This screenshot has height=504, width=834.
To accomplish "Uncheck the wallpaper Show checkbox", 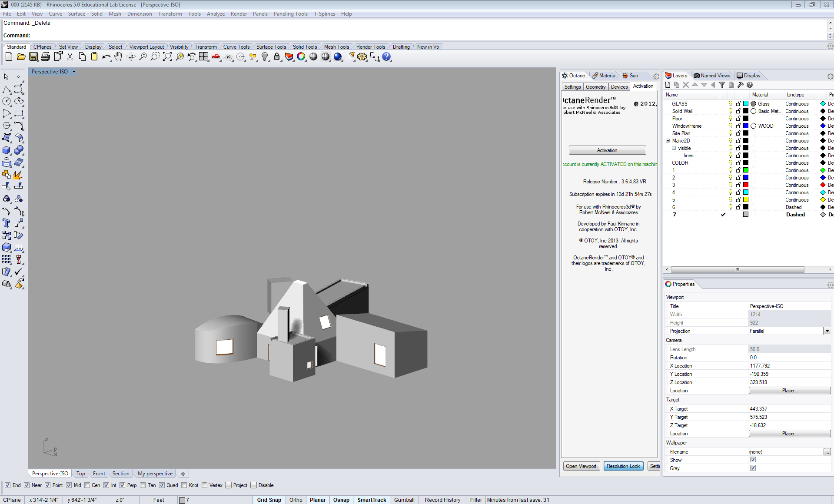I will [x=753, y=460].
